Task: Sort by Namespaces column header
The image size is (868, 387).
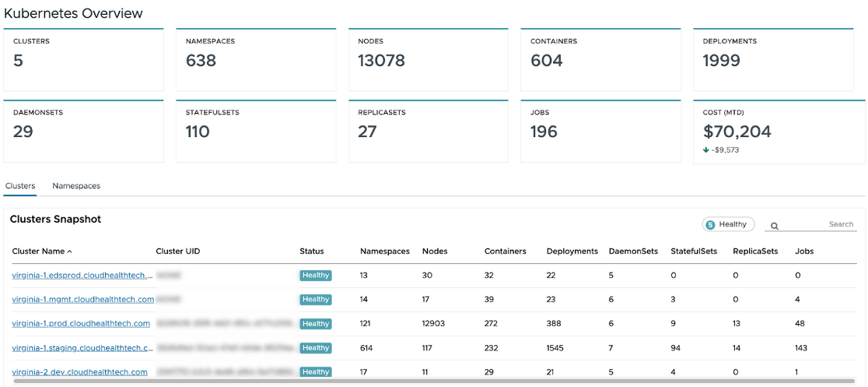Action: pos(385,252)
